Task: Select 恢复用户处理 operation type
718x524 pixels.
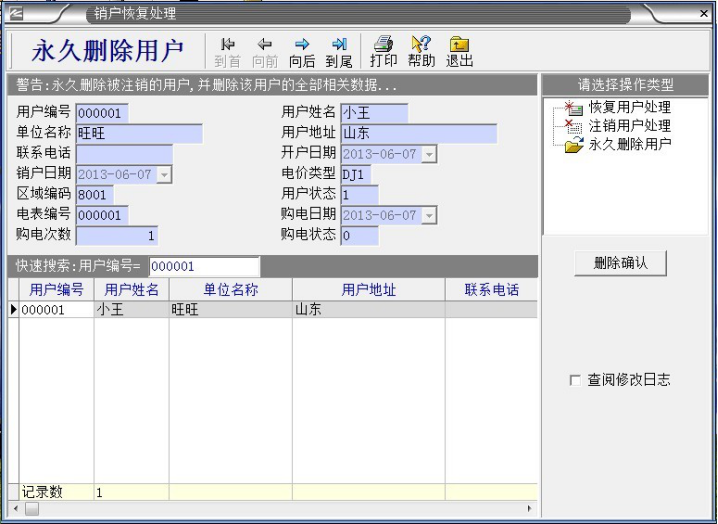Action: 628,107
